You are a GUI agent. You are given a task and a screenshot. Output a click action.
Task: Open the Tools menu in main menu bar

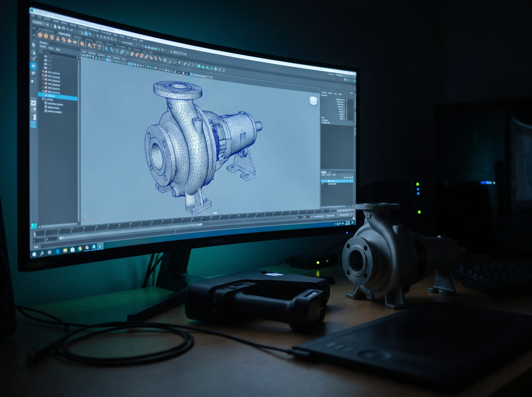(x=135, y=39)
